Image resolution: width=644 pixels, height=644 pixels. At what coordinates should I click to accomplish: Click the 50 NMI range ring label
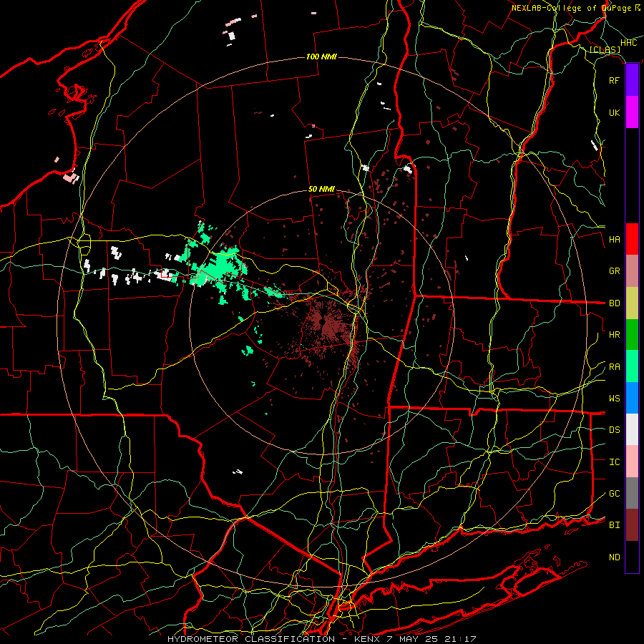click(321, 189)
